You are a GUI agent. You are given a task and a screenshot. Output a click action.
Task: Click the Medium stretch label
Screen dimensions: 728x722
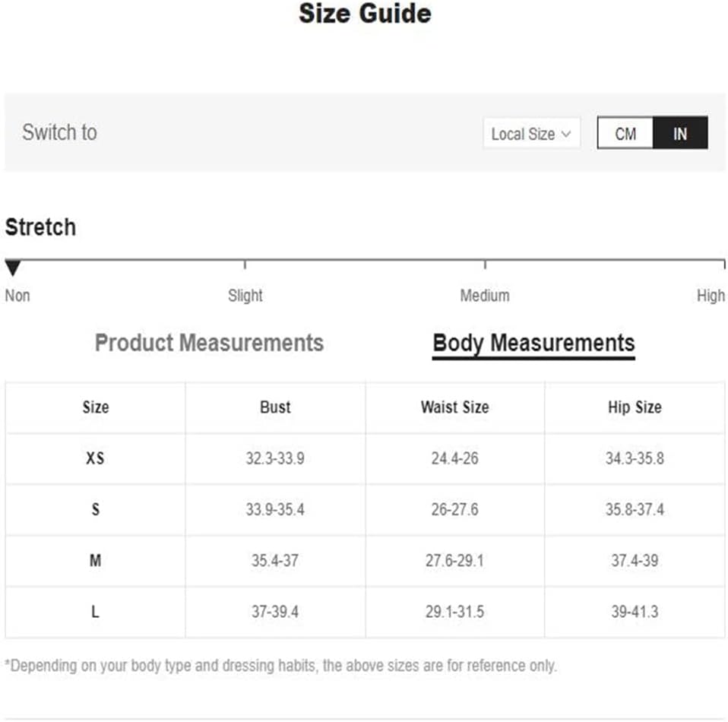(485, 296)
